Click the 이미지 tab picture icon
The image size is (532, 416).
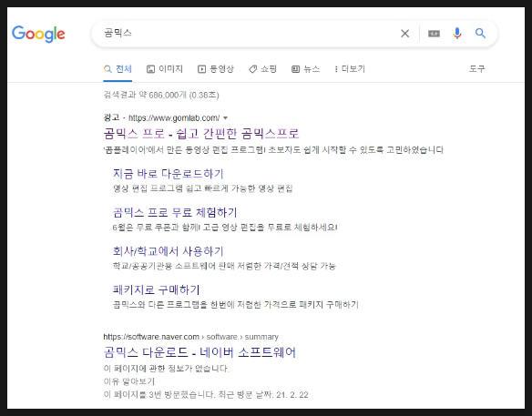click(150, 69)
